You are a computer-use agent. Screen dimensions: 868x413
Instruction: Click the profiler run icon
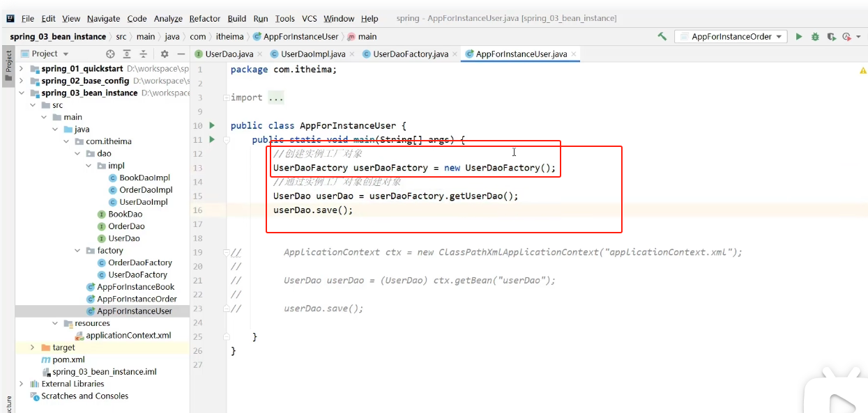click(846, 36)
